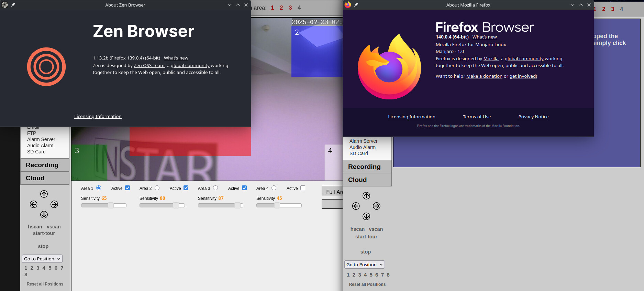Screen dimensions: 644x291
Task: Click preset position 8 in right panel
Action: pos(388,275)
